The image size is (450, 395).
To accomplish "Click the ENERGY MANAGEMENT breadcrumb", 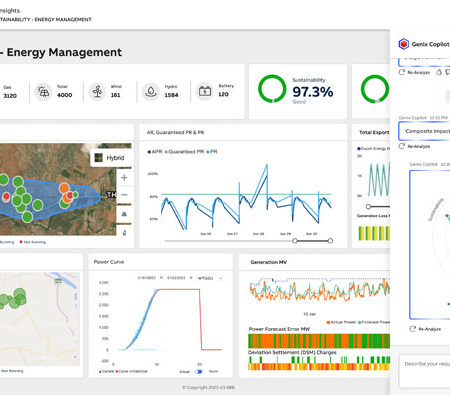I will click(x=63, y=20).
